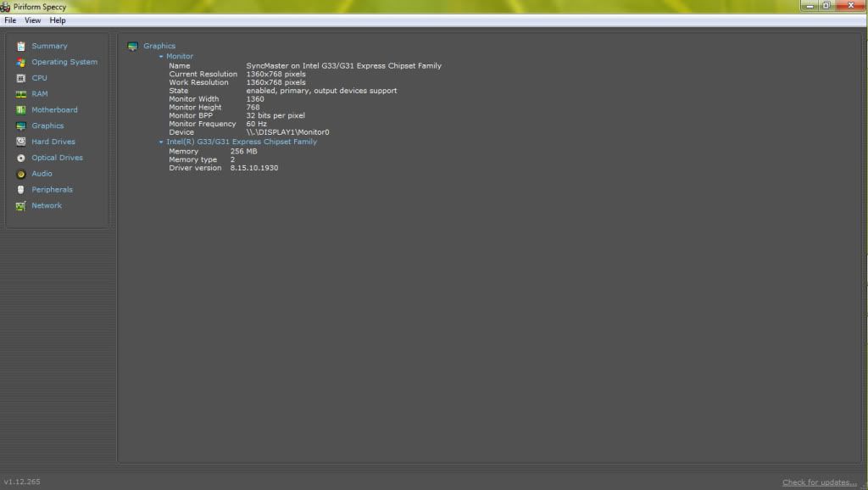This screenshot has height=490, width=868.
Task: Click the 256 MB memory value
Action: [243, 151]
